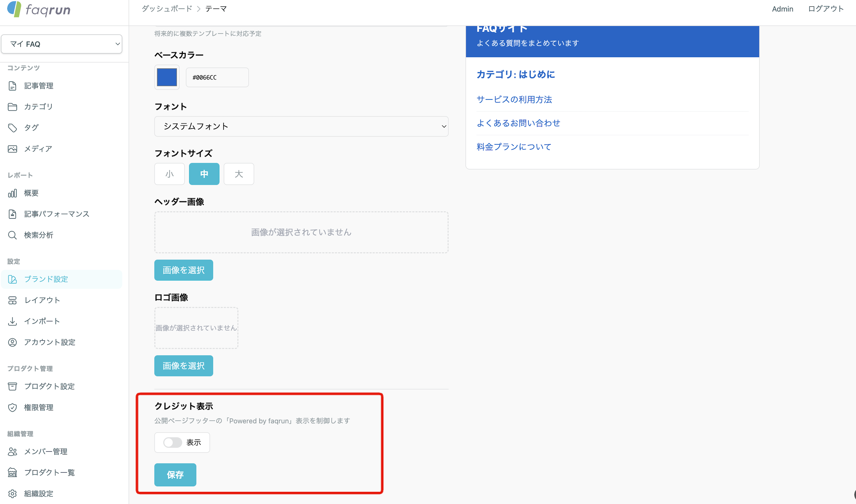Click the ブランド設定 palette icon
The height and width of the screenshot is (504, 856).
pyautogui.click(x=13, y=280)
